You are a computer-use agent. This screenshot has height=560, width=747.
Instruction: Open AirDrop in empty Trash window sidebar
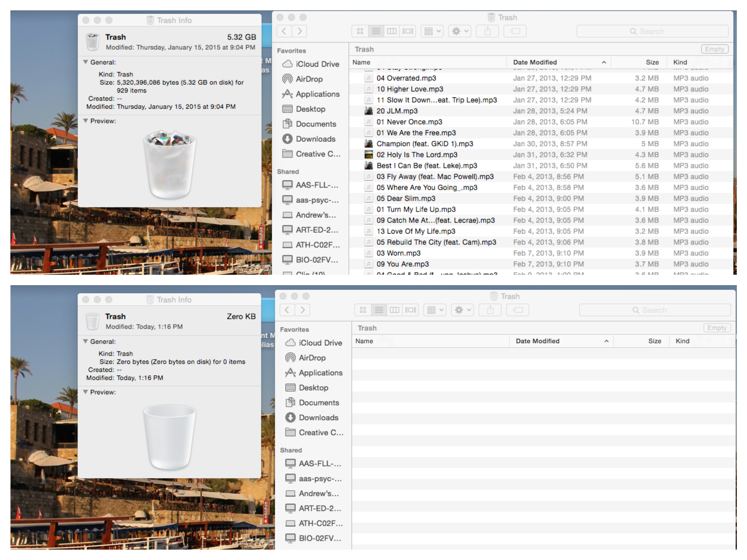click(306, 358)
